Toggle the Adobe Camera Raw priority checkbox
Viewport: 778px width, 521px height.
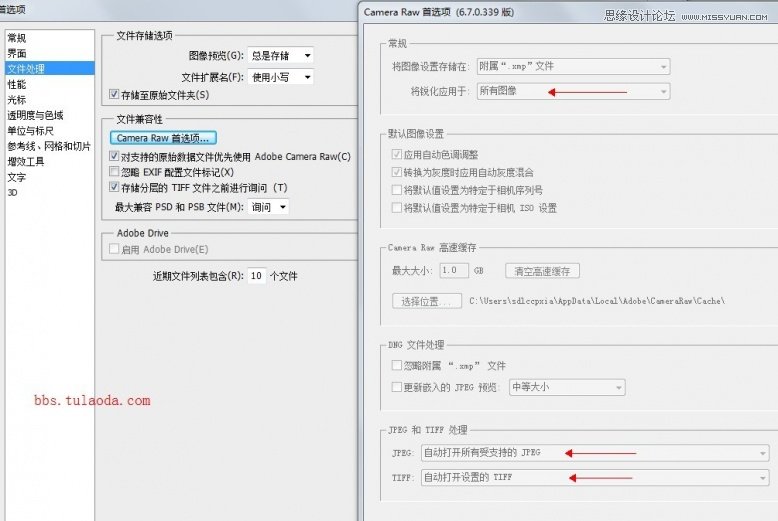[114, 156]
